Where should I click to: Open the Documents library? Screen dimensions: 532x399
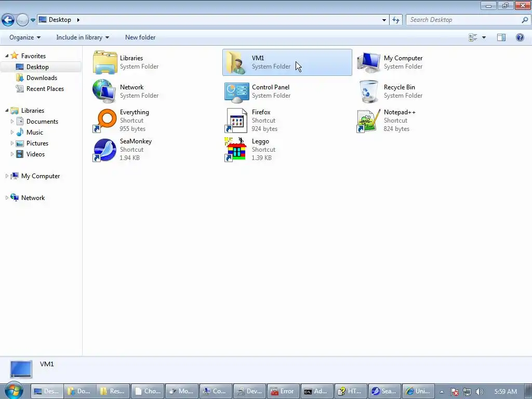pyautogui.click(x=43, y=122)
